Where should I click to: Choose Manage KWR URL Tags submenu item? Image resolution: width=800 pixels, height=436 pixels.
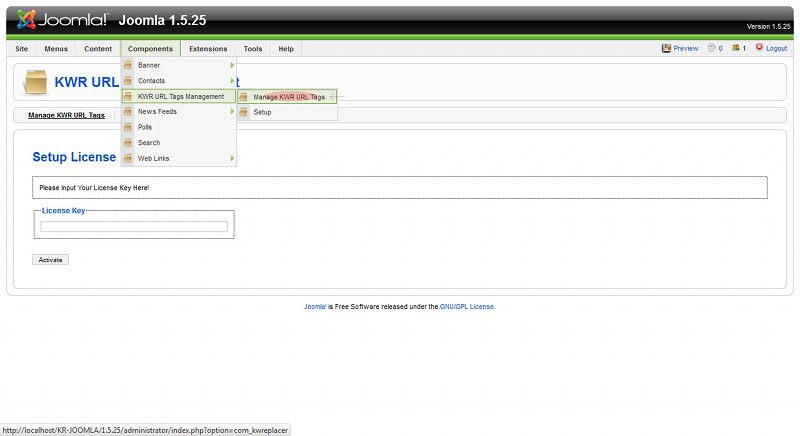tap(287, 97)
